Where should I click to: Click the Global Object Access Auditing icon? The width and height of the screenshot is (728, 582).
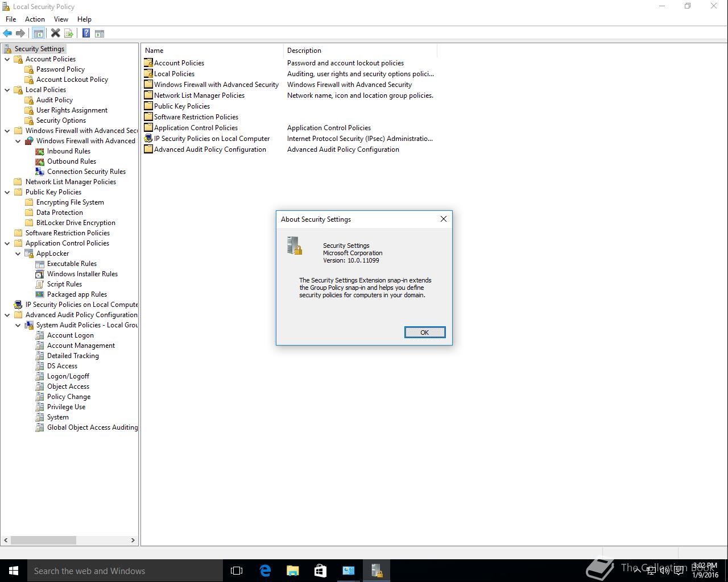pos(40,427)
